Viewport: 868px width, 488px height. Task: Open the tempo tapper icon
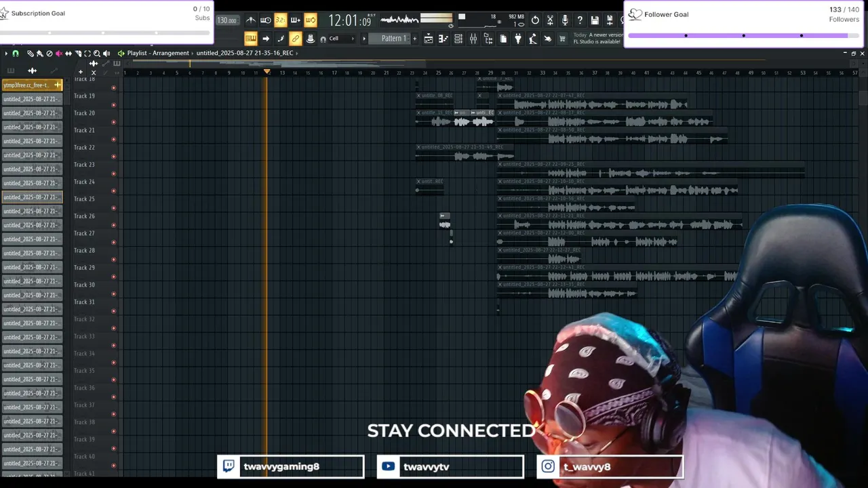(533, 39)
